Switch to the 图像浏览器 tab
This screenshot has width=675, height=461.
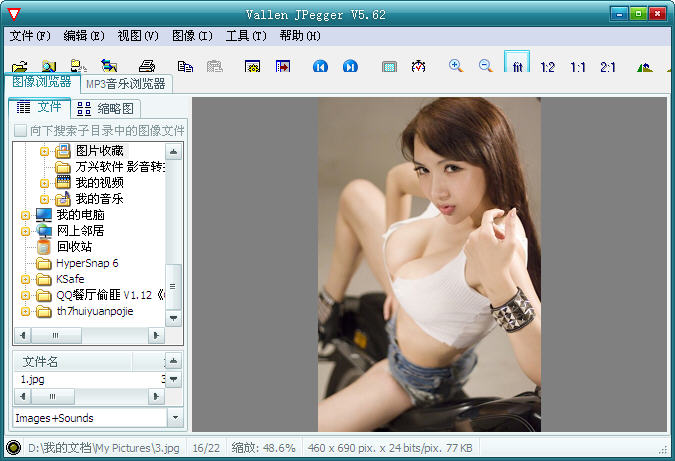[x=42, y=82]
